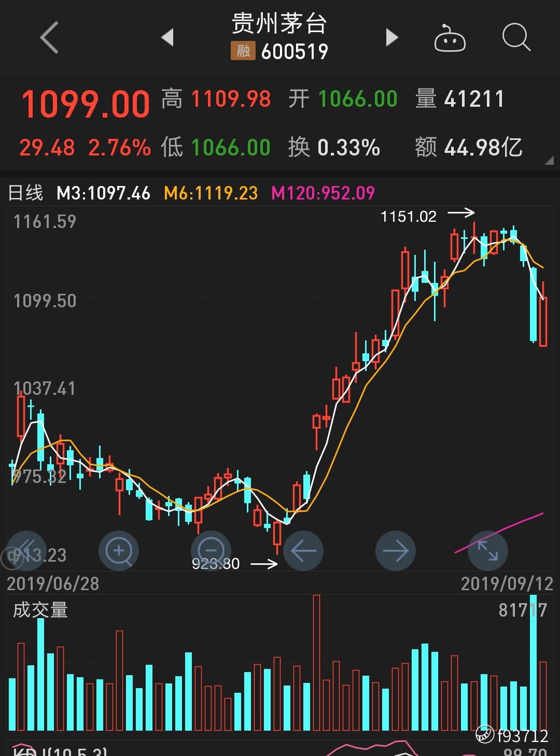Tap the end date 2019/09/12
Image resolution: width=560 pixels, height=756 pixels.
coord(507,584)
